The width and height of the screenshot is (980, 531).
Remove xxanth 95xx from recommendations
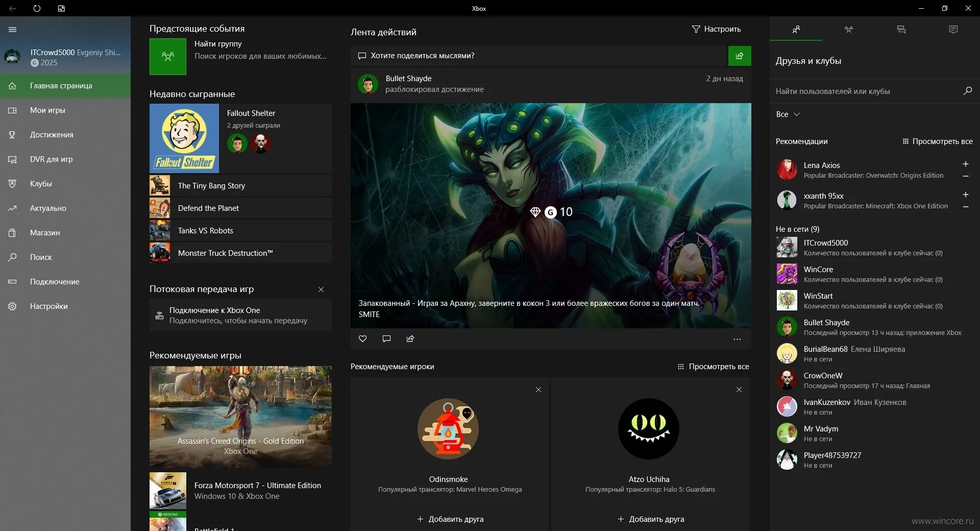[966, 207]
